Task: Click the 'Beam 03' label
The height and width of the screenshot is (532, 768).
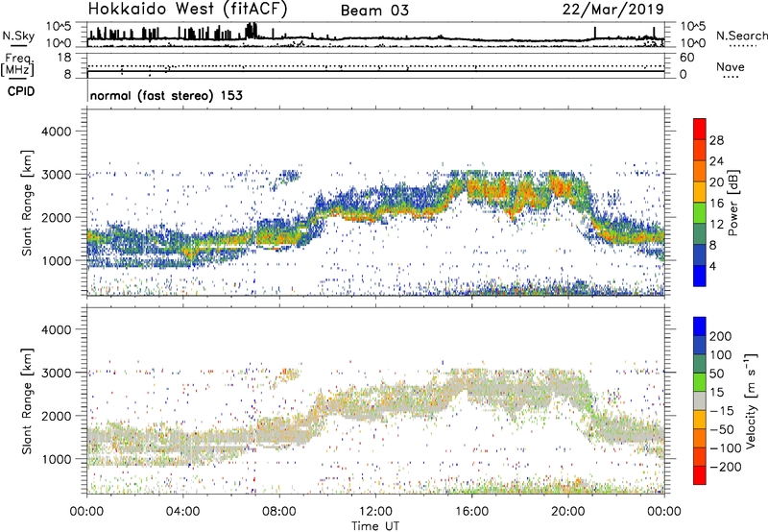Action: point(374,11)
